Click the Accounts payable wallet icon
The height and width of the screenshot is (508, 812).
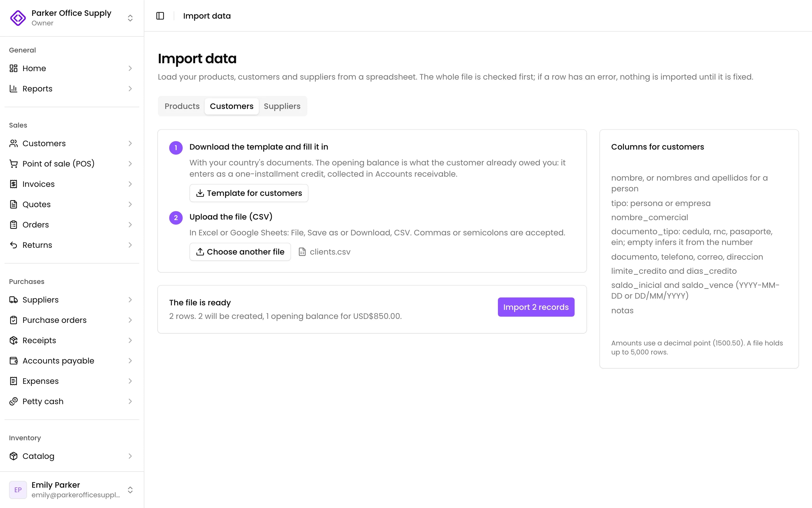tap(14, 361)
